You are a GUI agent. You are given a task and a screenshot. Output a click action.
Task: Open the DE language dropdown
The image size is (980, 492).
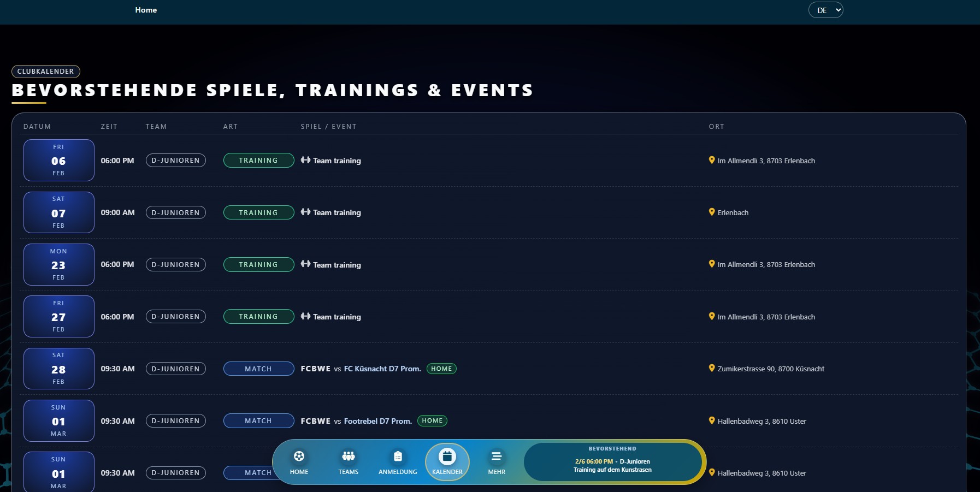pos(825,10)
